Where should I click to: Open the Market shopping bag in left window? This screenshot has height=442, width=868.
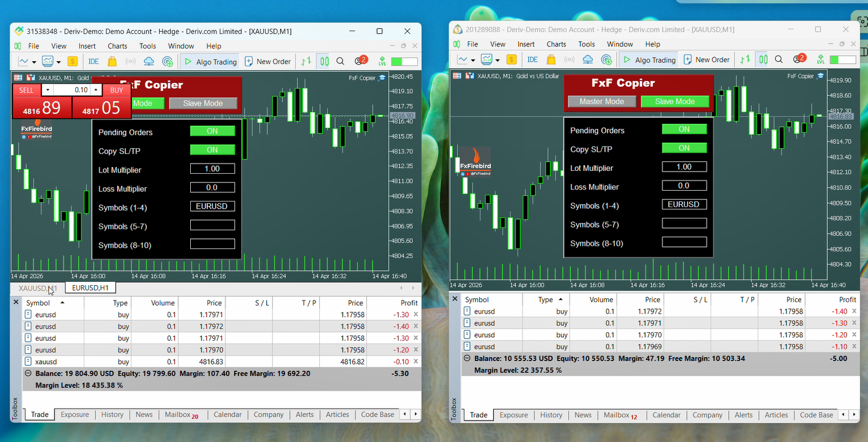click(x=112, y=62)
